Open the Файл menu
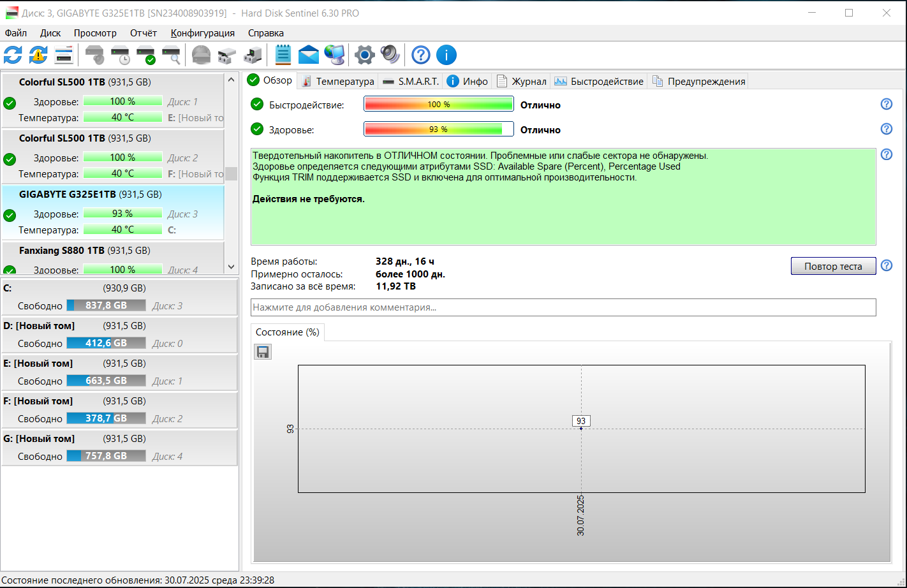 pyautogui.click(x=16, y=33)
